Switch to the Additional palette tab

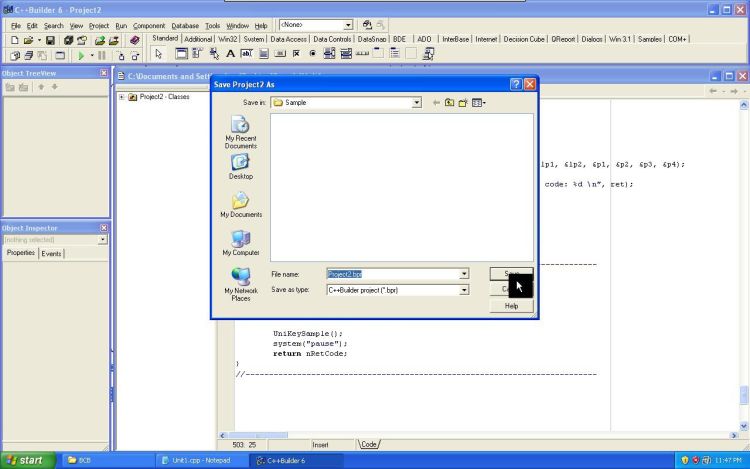pyautogui.click(x=198, y=39)
